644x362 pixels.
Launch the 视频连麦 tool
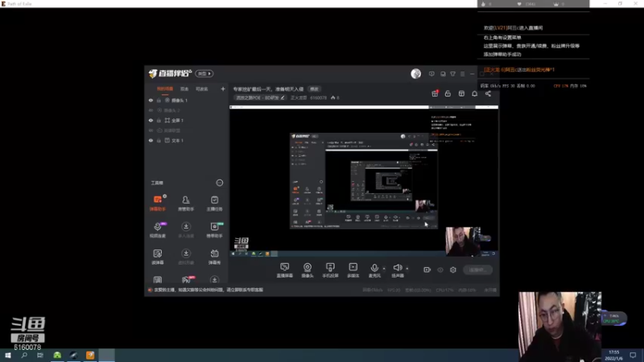pos(158,230)
